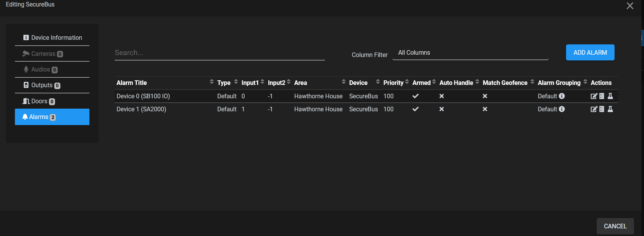The height and width of the screenshot is (236, 644).
Task: Toggle Armed checkmark for Device 0 alarm
Action: tap(415, 96)
